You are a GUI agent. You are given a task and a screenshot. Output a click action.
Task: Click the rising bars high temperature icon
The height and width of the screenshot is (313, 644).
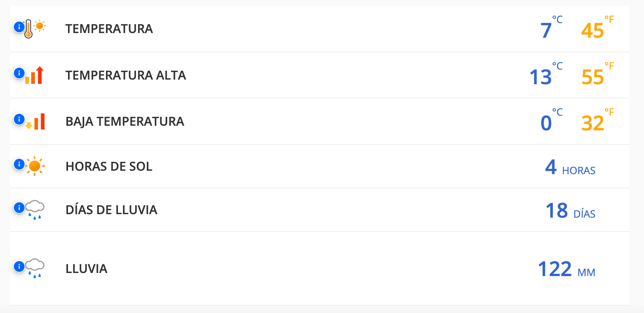[35, 75]
